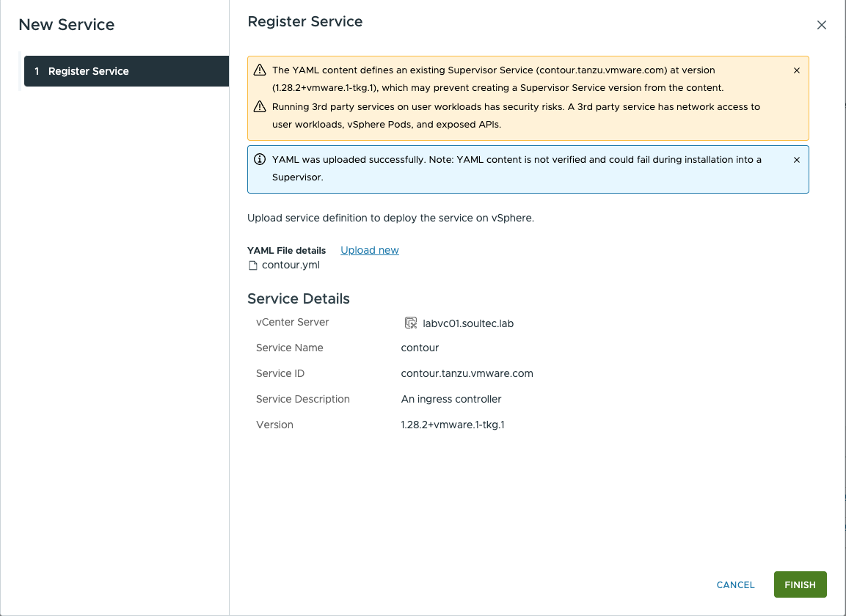Click the New Service wizard title
The height and width of the screenshot is (616, 846).
point(66,25)
